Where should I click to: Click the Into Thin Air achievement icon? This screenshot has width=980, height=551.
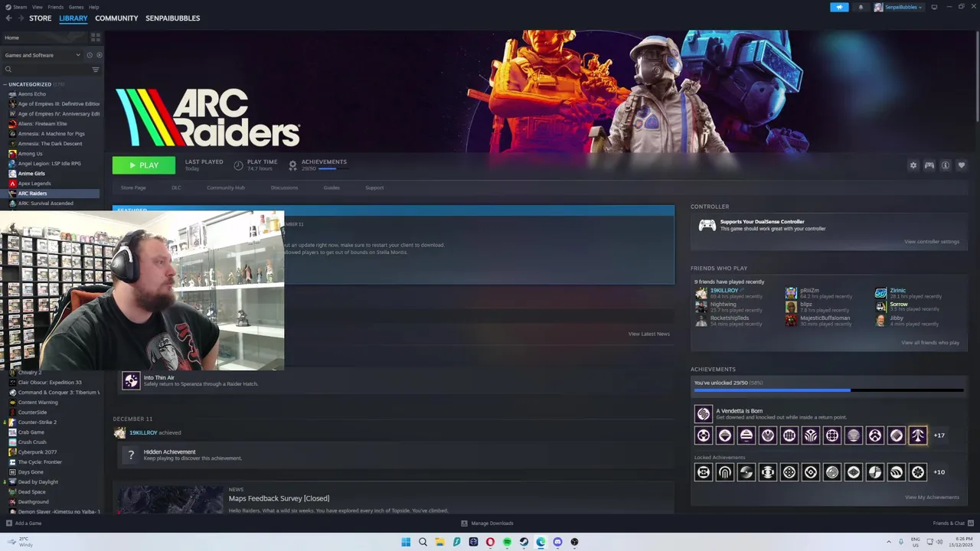(131, 380)
